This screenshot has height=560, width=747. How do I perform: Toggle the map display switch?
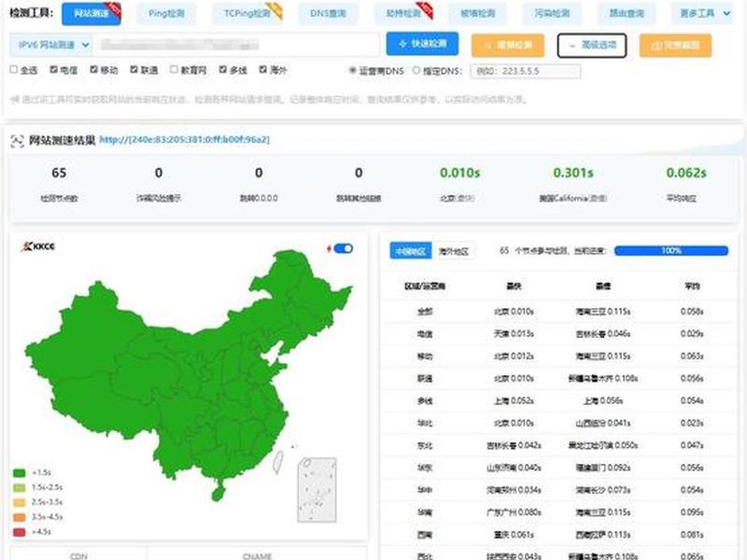[x=343, y=248]
